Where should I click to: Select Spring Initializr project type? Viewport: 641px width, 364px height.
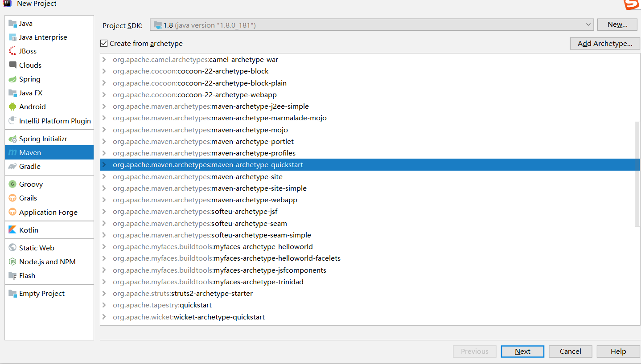pos(49,139)
